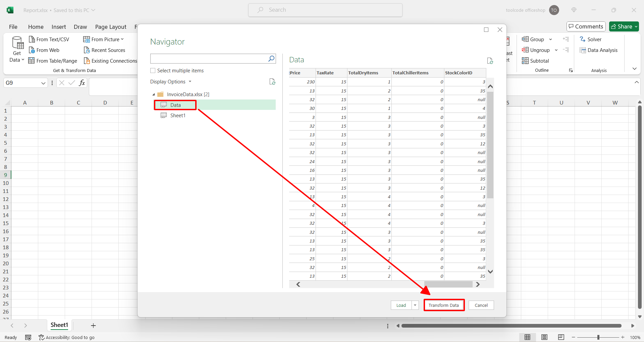Switch to the Home tab
Screen dimensions: 644x342
(36, 27)
